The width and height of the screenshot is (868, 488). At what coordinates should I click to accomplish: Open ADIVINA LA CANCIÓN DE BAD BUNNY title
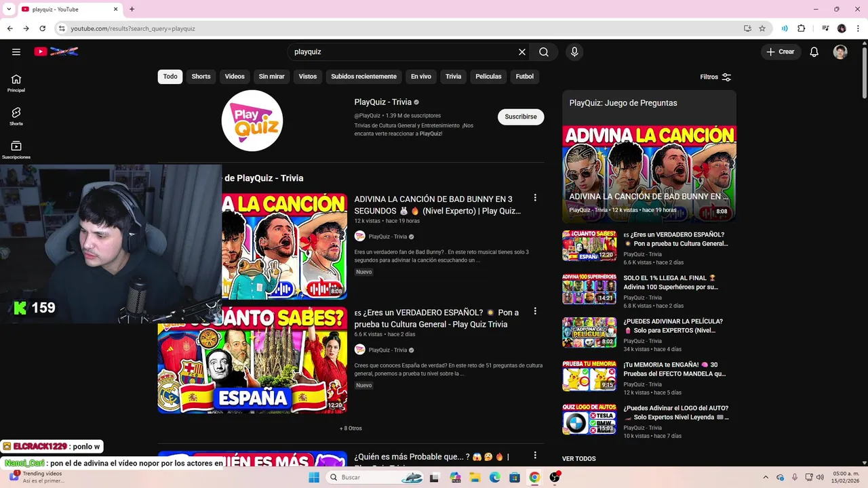437,205
